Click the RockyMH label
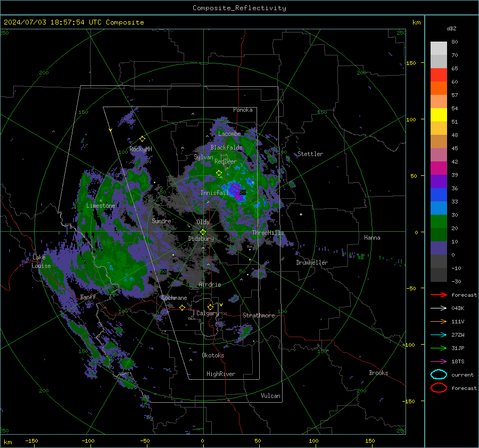Viewport: 479px width, 448px height. pyautogui.click(x=141, y=149)
